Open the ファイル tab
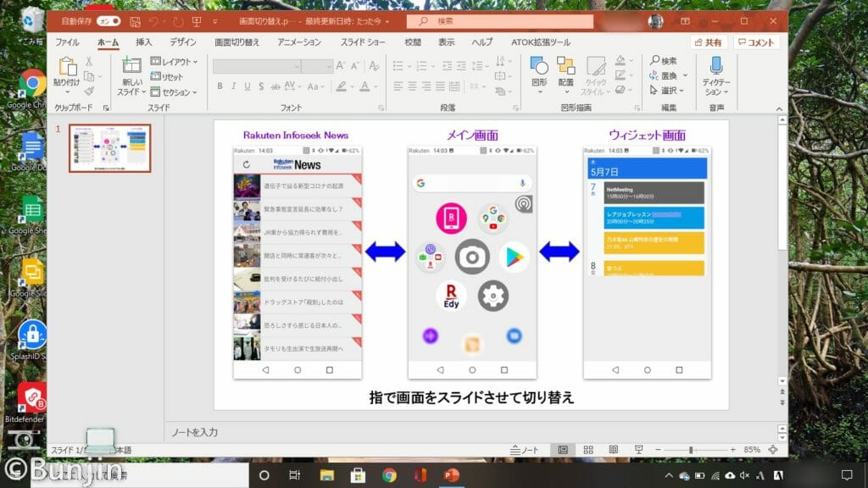The image size is (868, 488). [x=67, y=42]
